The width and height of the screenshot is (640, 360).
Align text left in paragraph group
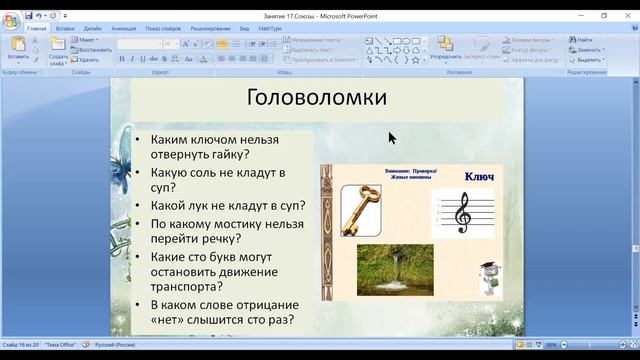pos(222,59)
